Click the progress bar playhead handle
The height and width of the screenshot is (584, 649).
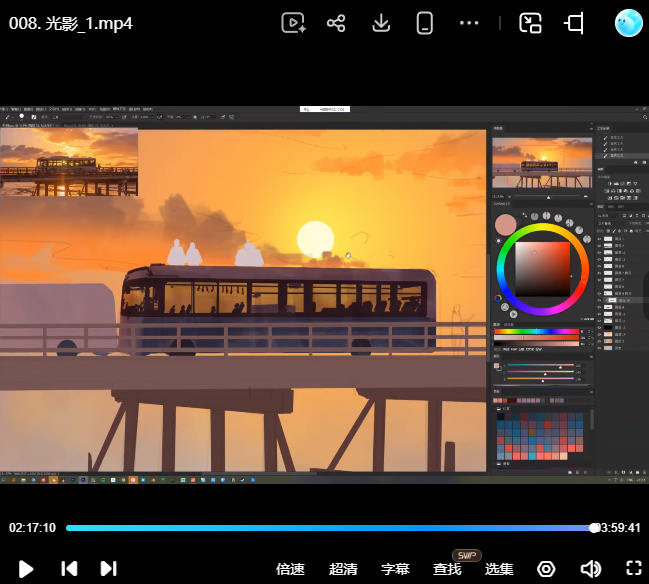594,528
